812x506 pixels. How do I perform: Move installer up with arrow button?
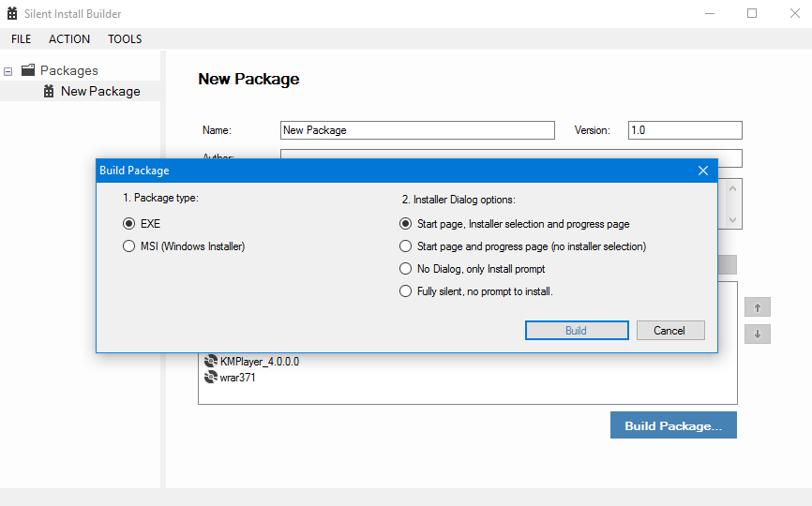(x=758, y=307)
